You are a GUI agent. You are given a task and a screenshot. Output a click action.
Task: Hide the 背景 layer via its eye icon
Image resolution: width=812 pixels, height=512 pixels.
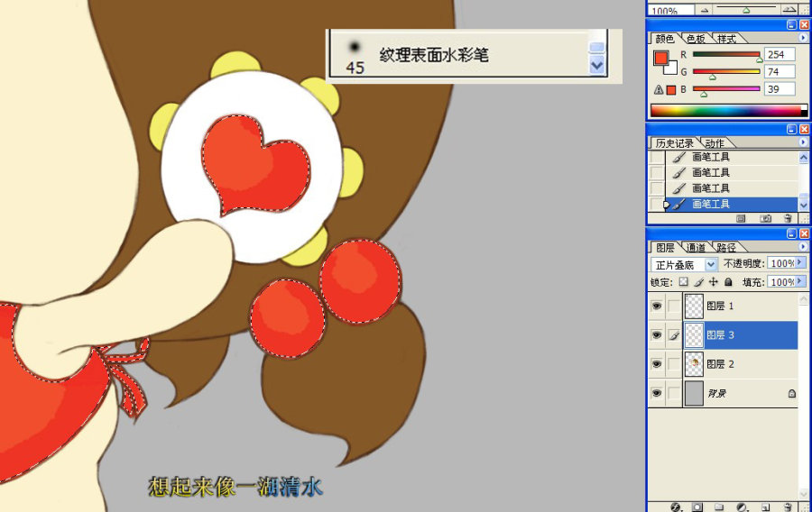coord(657,393)
